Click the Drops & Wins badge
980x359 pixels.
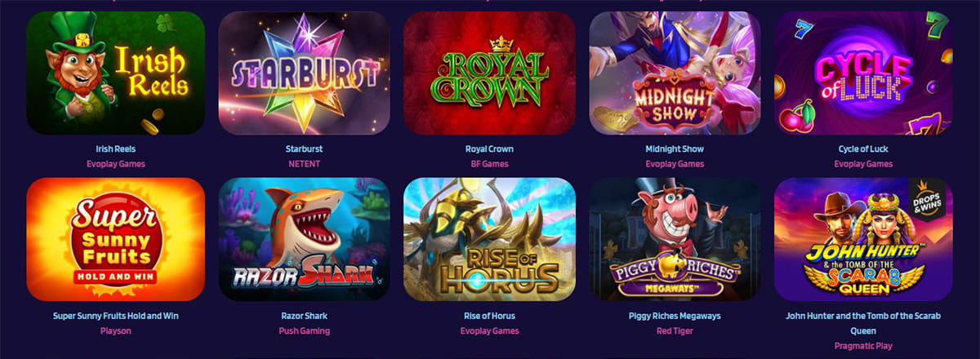(x=926, y=200)
